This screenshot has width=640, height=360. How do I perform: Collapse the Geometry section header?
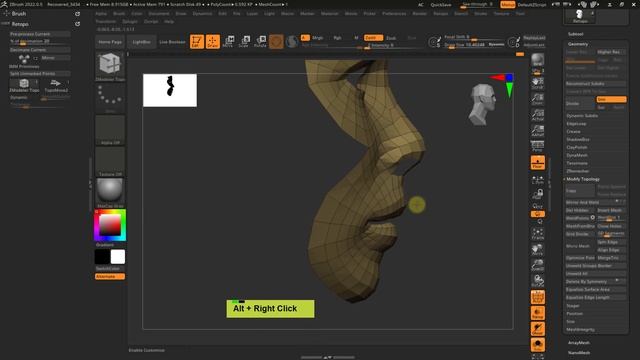point(578,44)
